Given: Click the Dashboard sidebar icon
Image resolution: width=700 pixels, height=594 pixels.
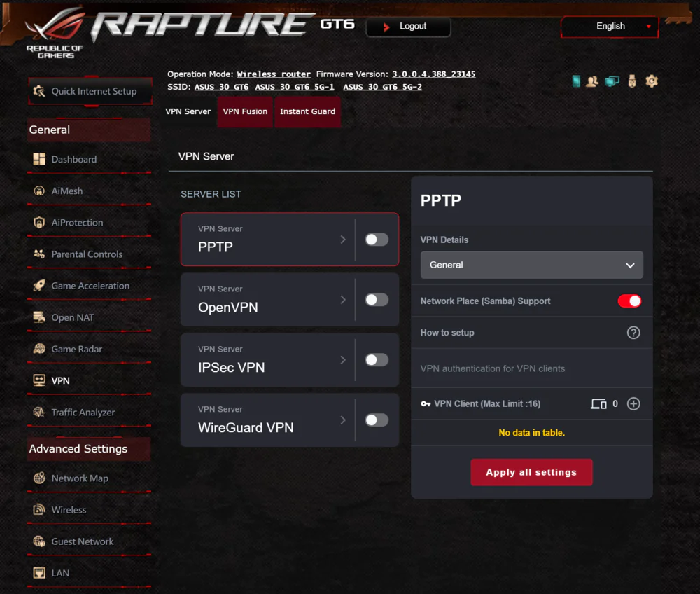Looking at the screenshot, I should pos(39,159).
